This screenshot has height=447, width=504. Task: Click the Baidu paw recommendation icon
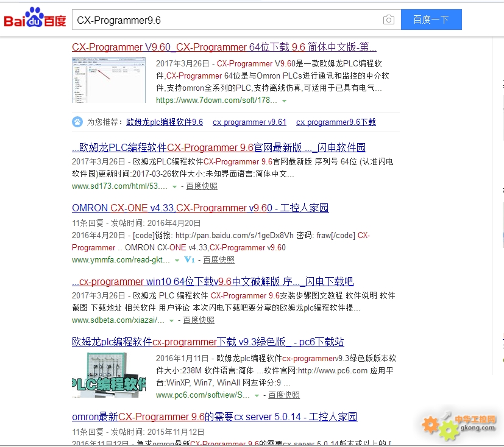coord(77,122)
